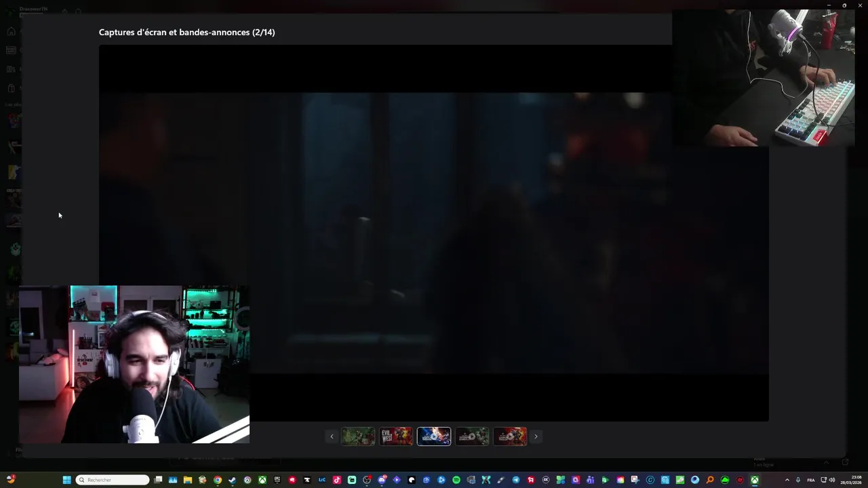Show the next screenshot thumbnails with right arrow
Image resolution: width=868 pixels, height=488 pixels.
[x=536, y=436]
